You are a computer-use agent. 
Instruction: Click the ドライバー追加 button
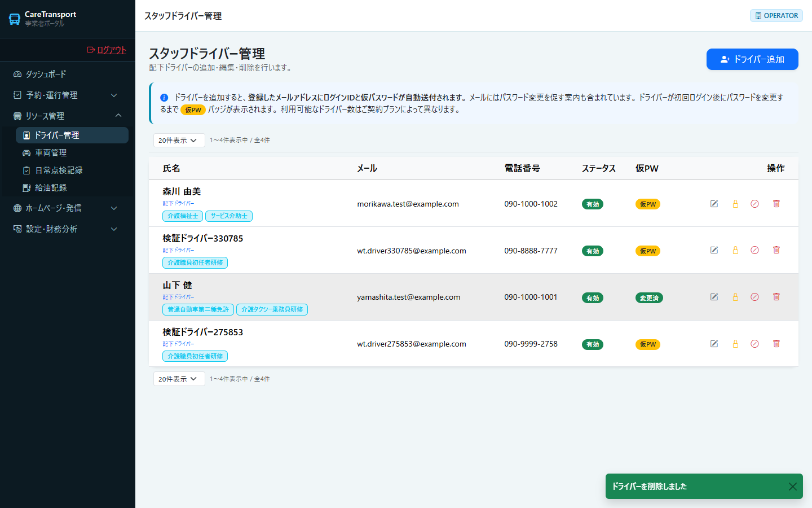click(x=752, y=59)
